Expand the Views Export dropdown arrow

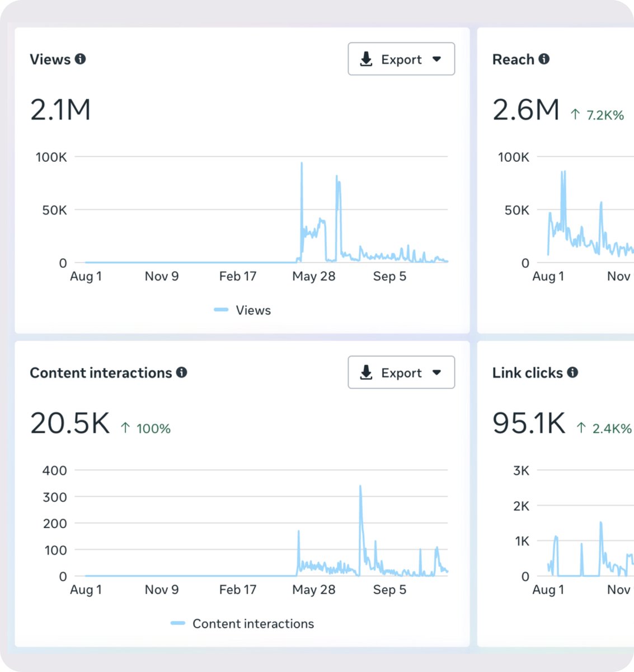(x=437, y=59)
